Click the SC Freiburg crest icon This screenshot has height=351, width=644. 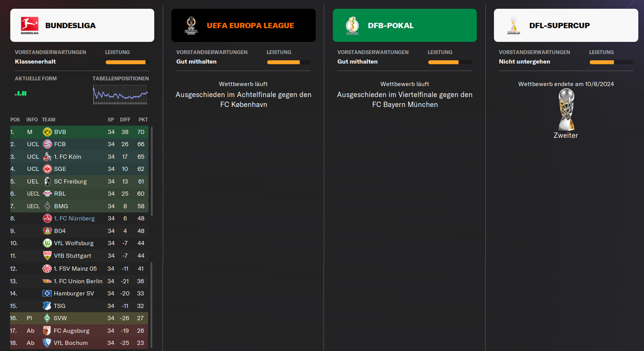point(47,182)
